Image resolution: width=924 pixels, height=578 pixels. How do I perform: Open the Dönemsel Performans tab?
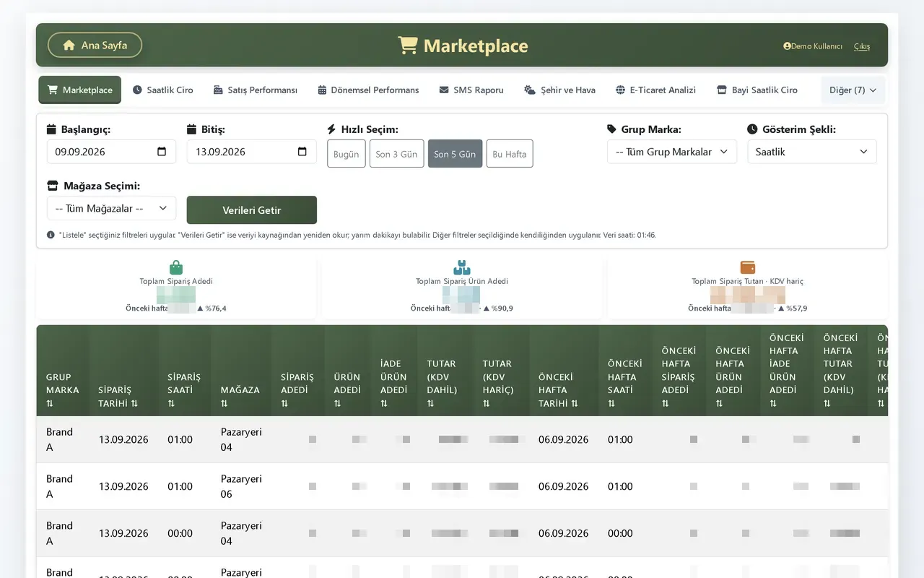coord(368,90)
